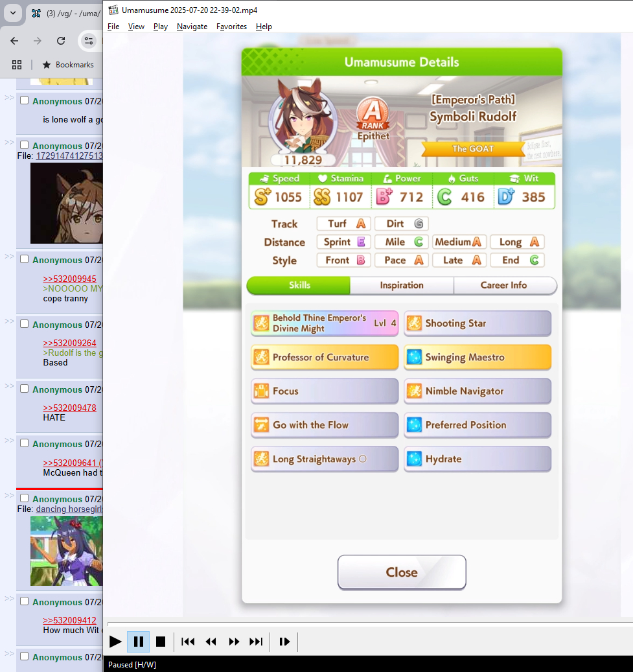Click the Hydrate skill
This screenshot has width=633, height=672.
coord(478,459)
